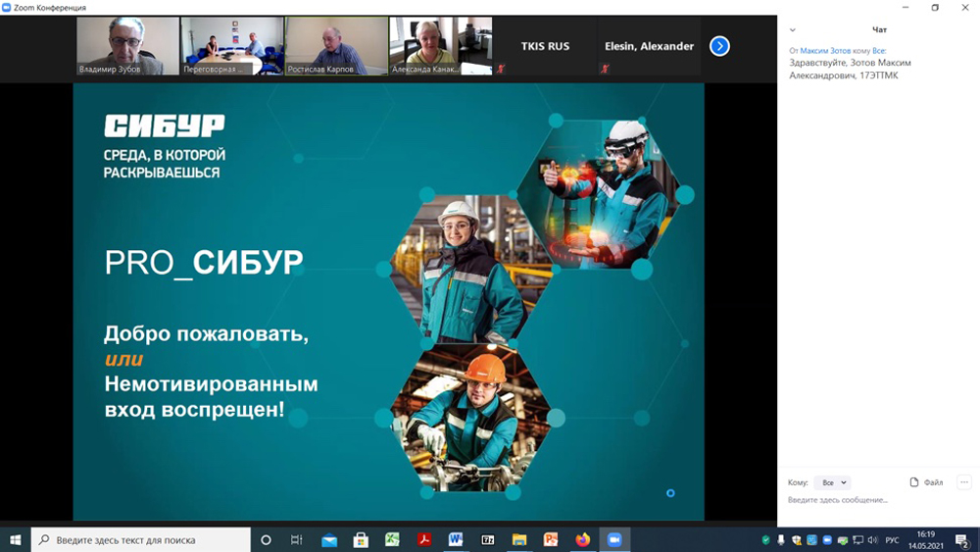Click muted microphone icon on Elesin tile
The image size is (980, 552).
[605, 69]
